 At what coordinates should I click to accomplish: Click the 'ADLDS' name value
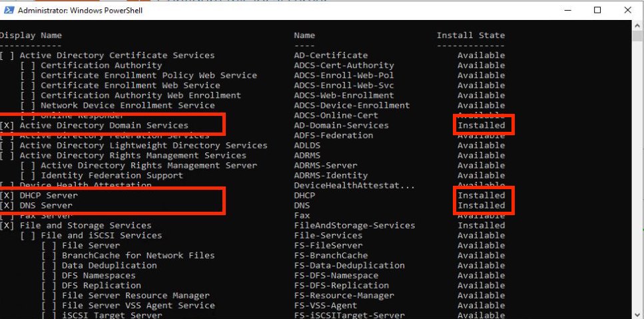click(x=307, y=145)
